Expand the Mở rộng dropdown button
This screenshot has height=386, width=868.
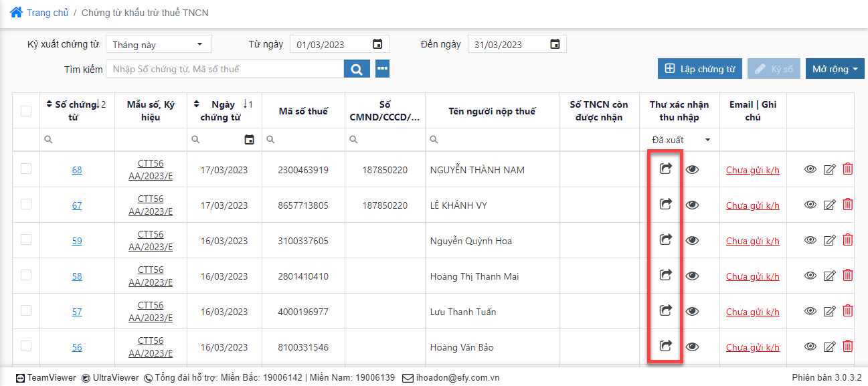pos(835,69)
